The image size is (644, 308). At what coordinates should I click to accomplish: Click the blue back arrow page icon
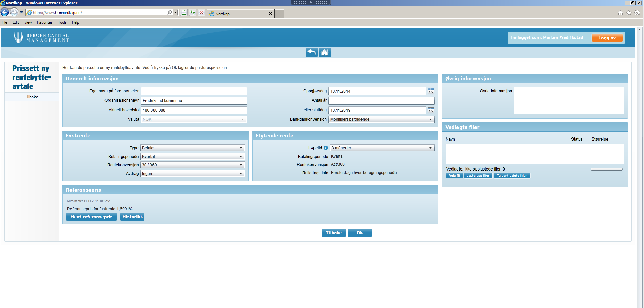pos(311,52)
